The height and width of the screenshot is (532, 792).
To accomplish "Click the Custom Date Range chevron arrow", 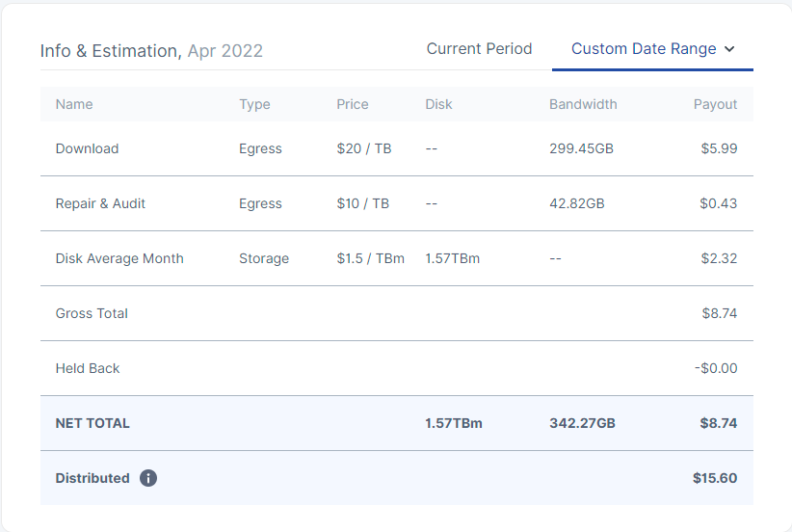I will tap(729, 49).
